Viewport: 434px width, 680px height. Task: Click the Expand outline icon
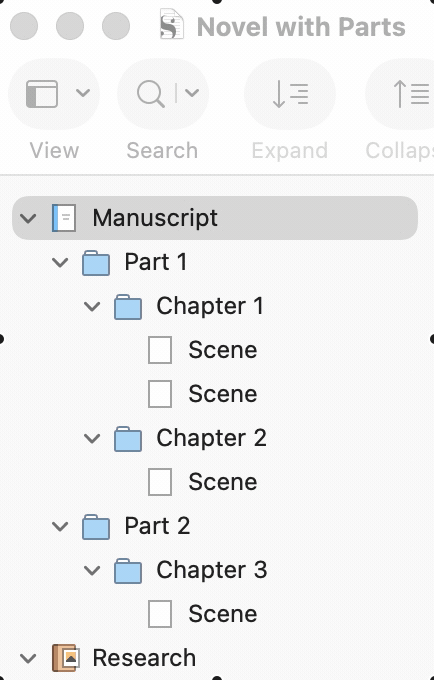tap(290, 94)
